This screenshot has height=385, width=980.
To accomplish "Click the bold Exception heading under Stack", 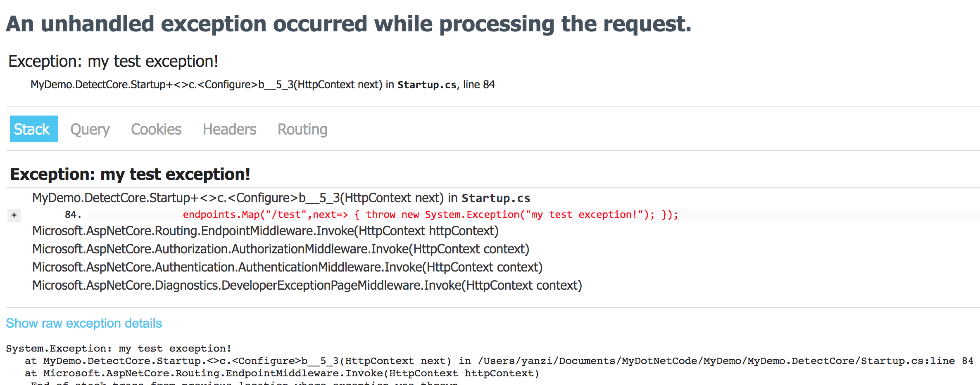I will click(x=130, y=174).
